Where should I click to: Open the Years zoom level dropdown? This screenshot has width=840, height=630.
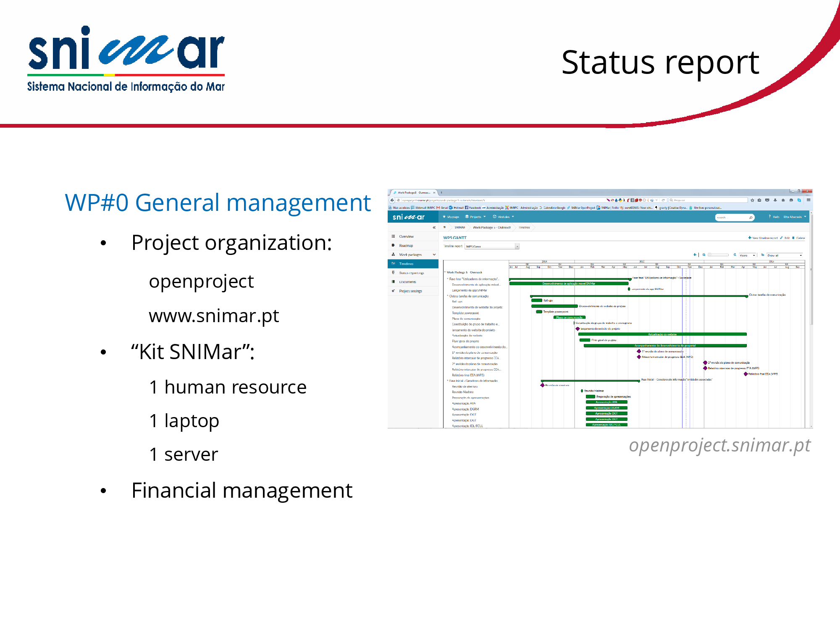click(748, 255)
